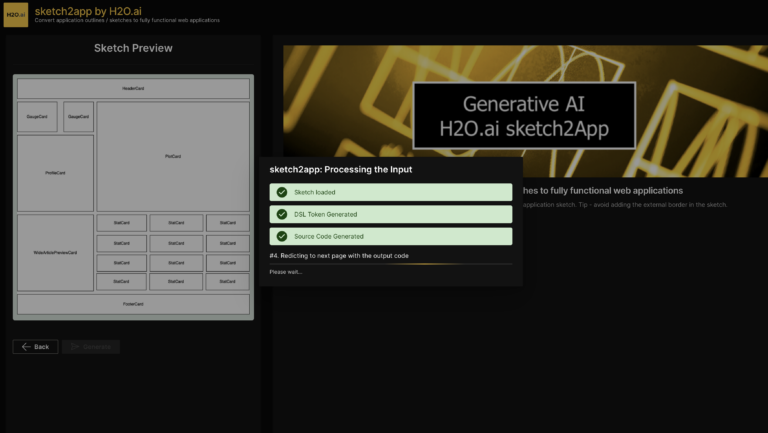Click the Back button
Viewport: 768px width, 433px height.
pyautogui.click(x=35, y=347)
